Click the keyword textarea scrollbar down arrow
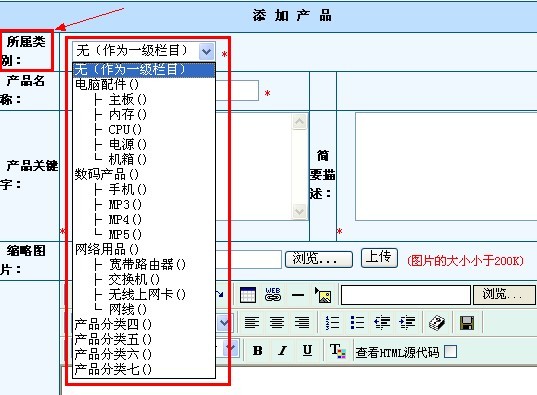The height and width of the screenshot is (395, 537). pyautogui.click(x=299, y=211)
